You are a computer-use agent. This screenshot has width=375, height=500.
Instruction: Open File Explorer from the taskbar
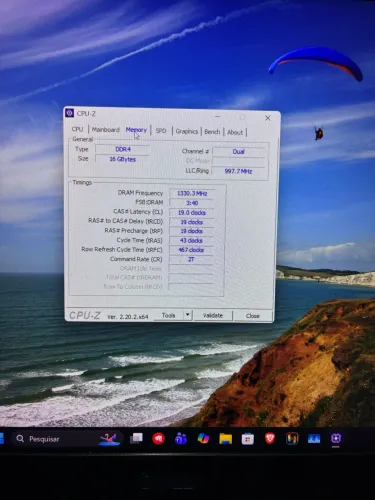[x=226, y=439]
